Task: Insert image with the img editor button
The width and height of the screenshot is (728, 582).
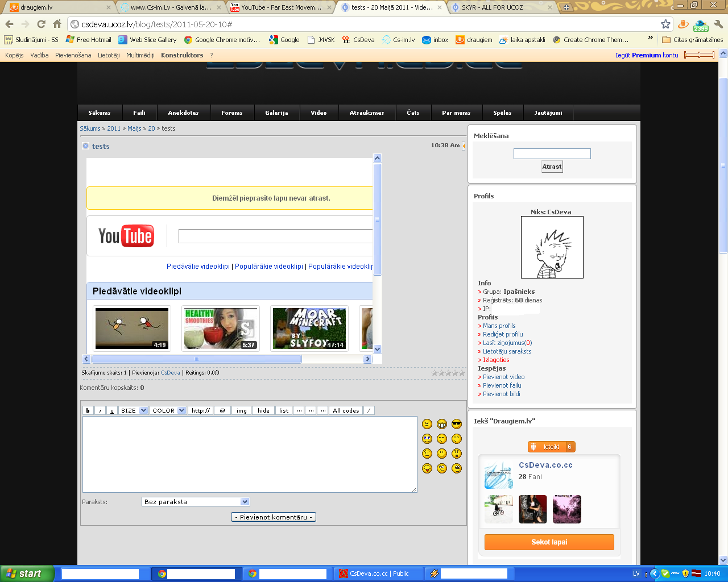Action: 242,410
